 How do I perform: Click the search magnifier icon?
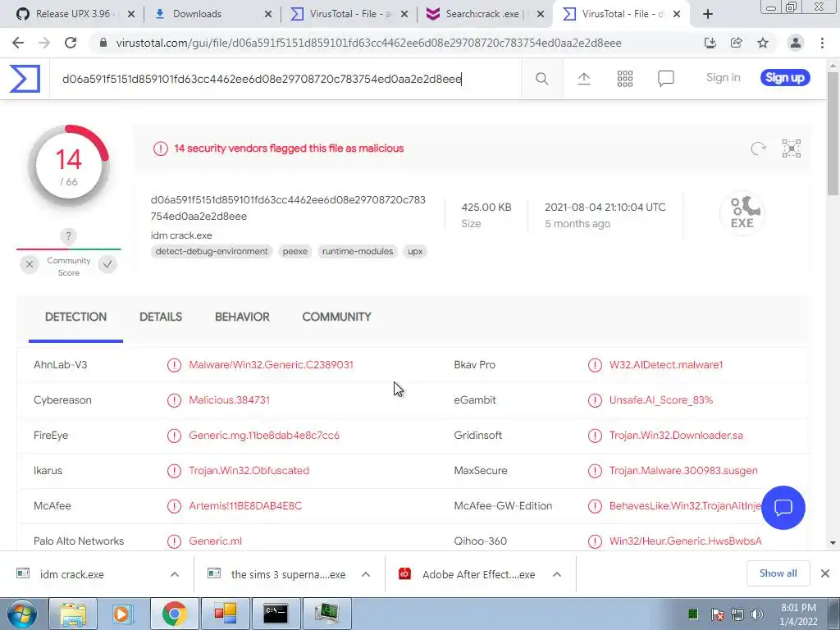point(541,79)
